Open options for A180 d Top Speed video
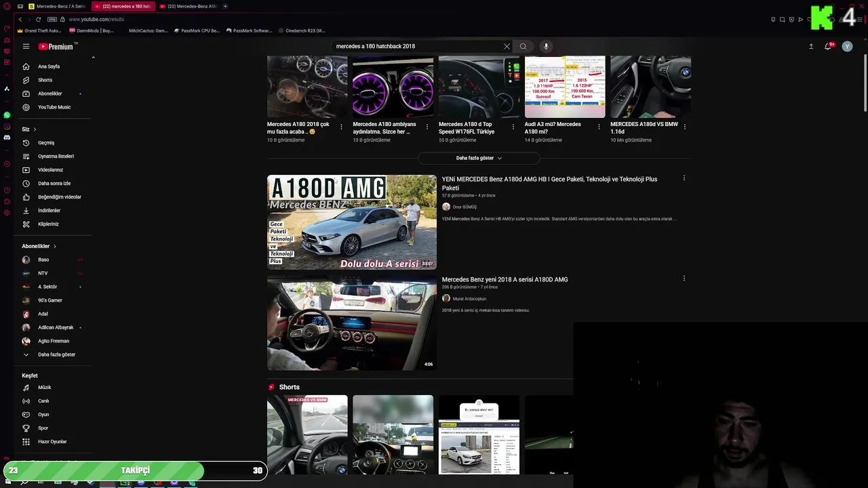This screenshot has height=488, width=868. 513,127
